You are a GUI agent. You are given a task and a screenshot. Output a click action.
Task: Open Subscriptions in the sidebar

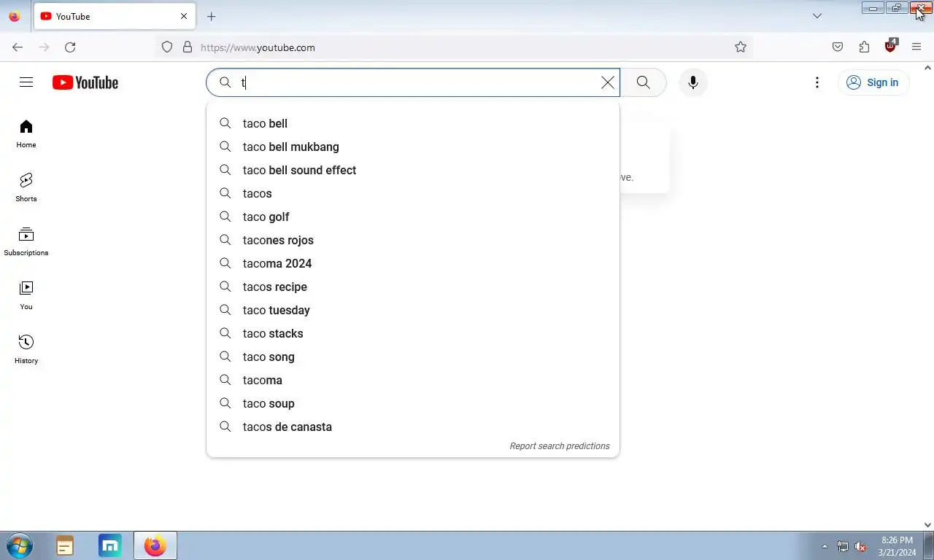(x=26, y=242)
